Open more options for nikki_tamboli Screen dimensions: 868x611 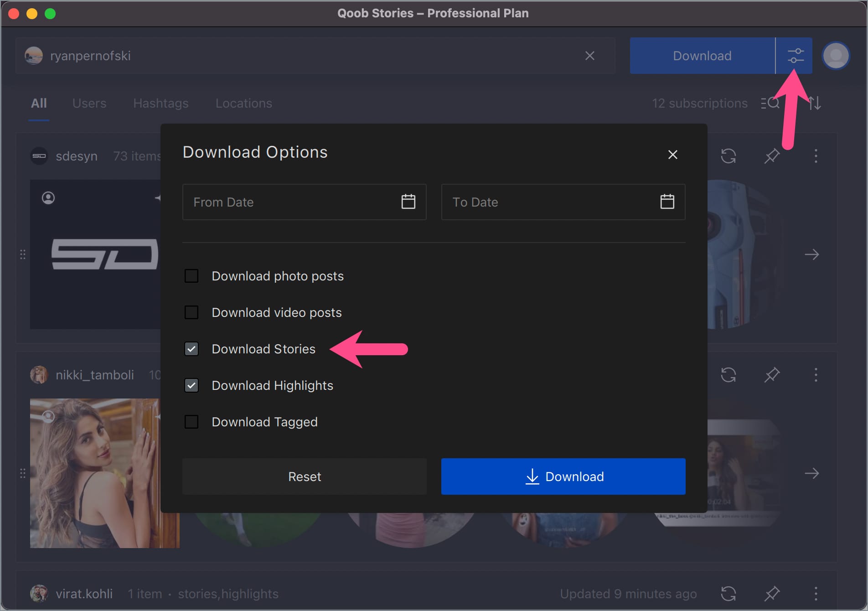(x=816, y=375)
